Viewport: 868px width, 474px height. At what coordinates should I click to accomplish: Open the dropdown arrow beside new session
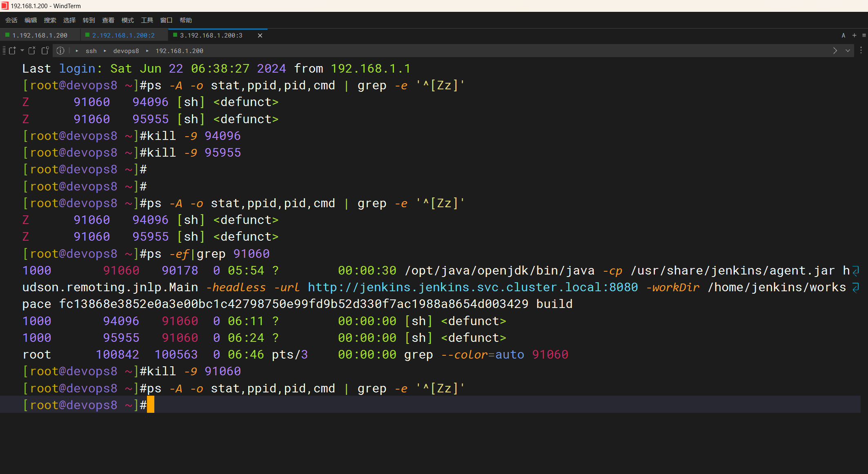pyautogui.click(x=22, y=51)
